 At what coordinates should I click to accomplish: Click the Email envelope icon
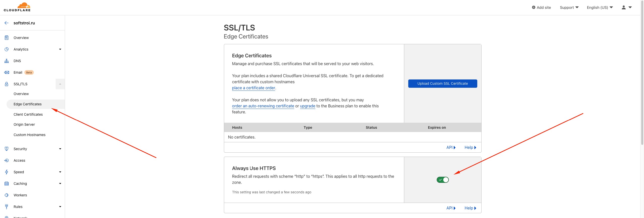(7, 72)
